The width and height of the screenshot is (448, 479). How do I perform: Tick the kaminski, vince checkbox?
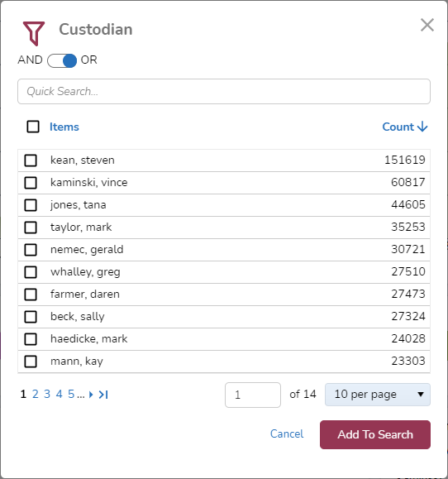click(x=31, y=183)
